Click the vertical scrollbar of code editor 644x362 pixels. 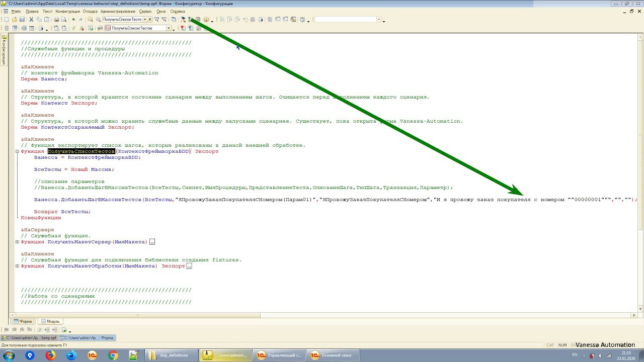pyautogui.click(x=640, y=173)
